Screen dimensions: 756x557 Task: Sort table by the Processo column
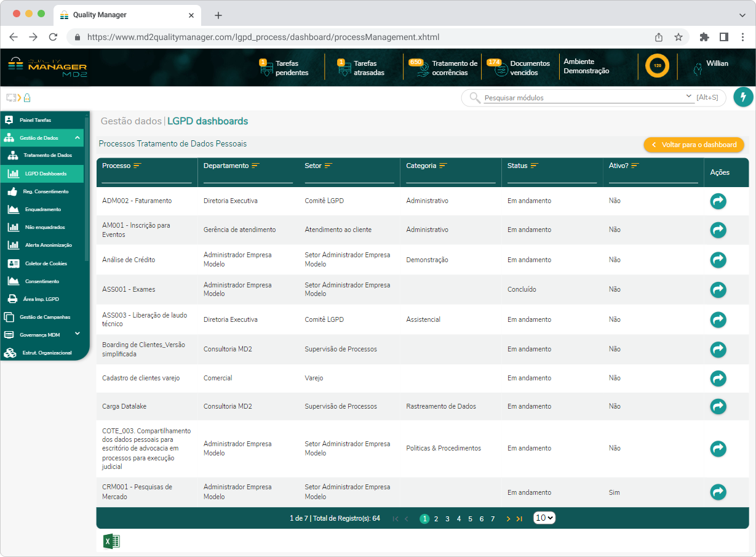[137, 166]
